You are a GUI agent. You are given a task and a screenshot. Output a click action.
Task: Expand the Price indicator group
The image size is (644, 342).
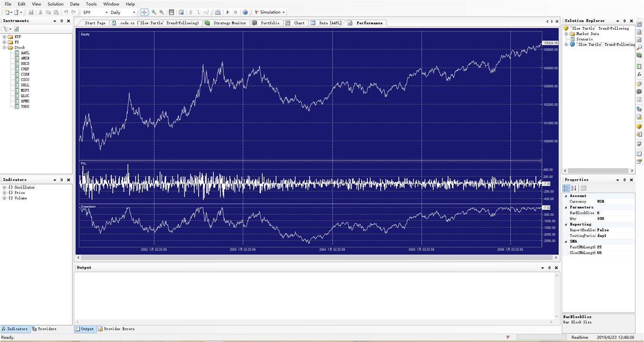[4, 193]
